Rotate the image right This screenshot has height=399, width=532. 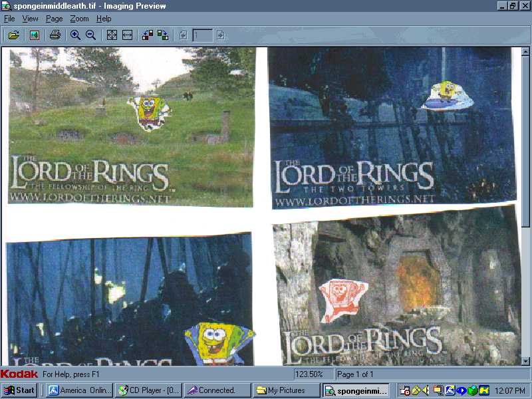(x=163, y=35)
